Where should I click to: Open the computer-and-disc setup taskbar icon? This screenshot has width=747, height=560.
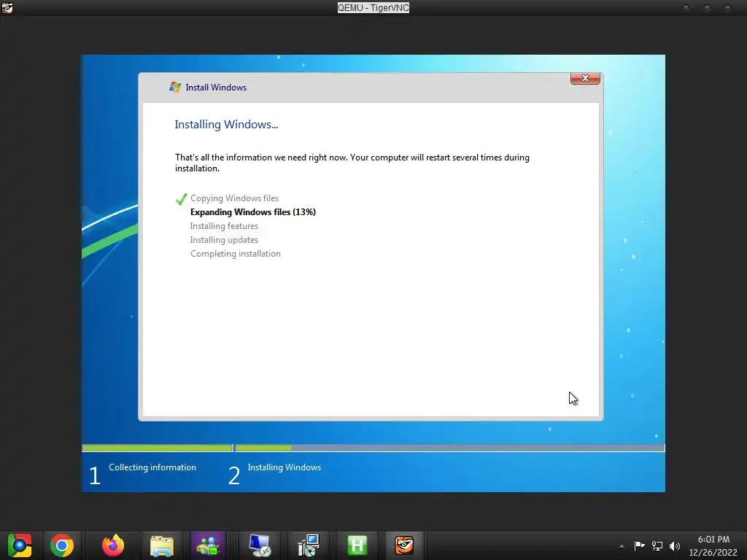[x=309, y=545]
